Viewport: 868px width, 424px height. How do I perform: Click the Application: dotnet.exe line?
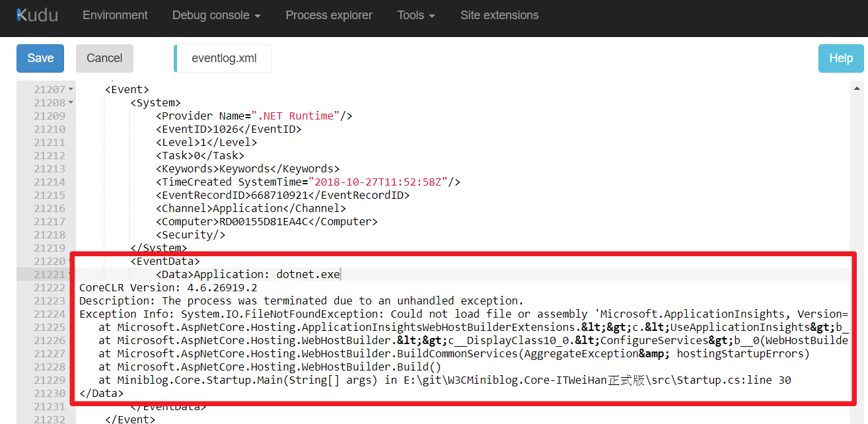click(x=248, y=275)
